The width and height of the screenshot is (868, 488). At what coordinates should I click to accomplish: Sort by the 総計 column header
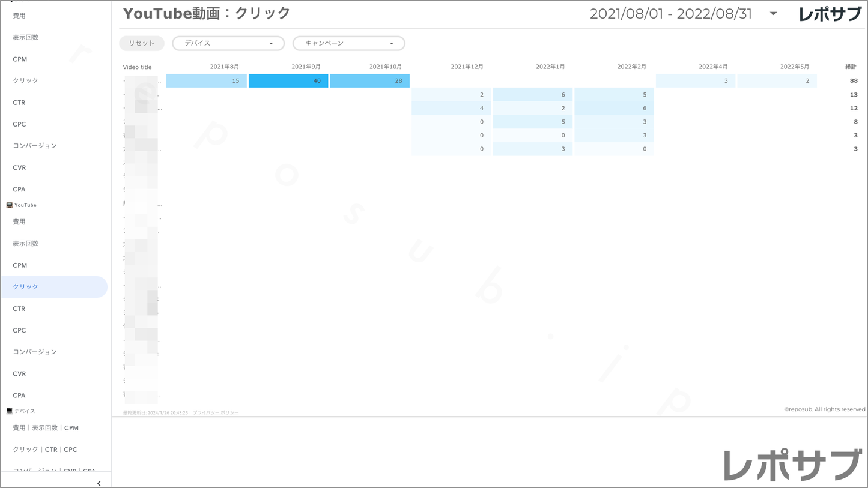coord(851,67)
